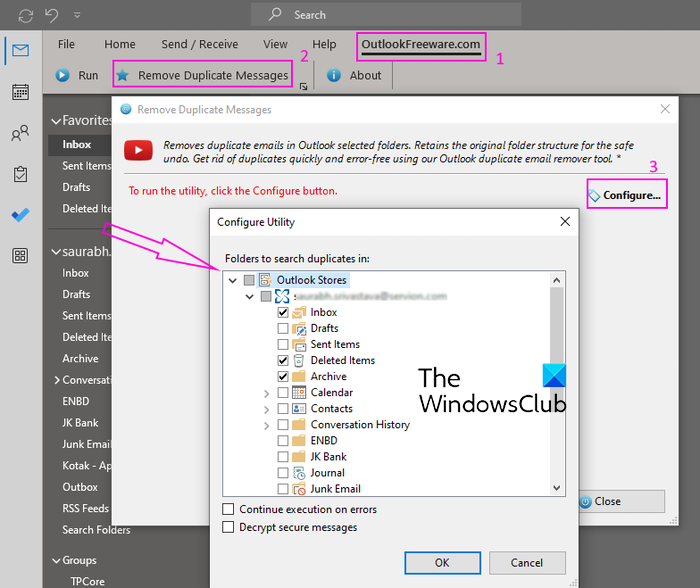Image resolution: width=700 pixels, height=588 pixels.
Task: Expand the Conversation folder in sidebar
Action: pos(57,380)
